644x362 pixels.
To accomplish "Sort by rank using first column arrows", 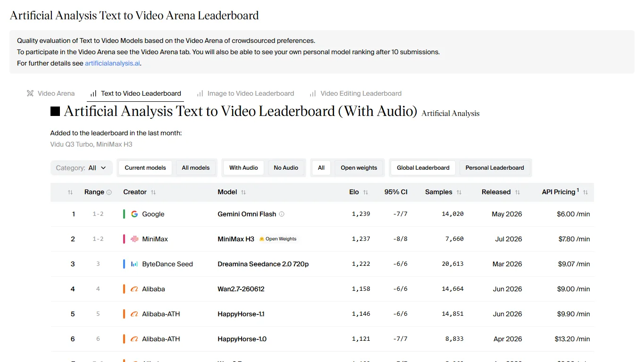I will click(70, 192).
